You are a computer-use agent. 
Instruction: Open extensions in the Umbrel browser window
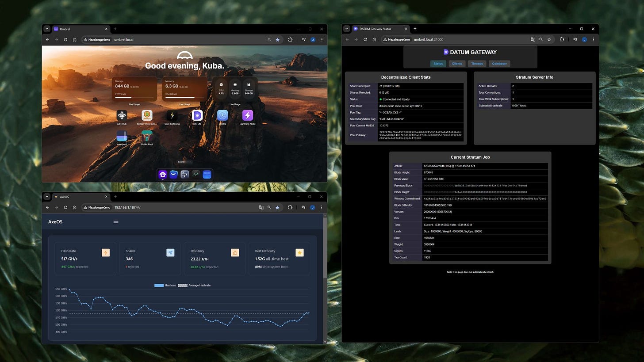click(290, 39)
